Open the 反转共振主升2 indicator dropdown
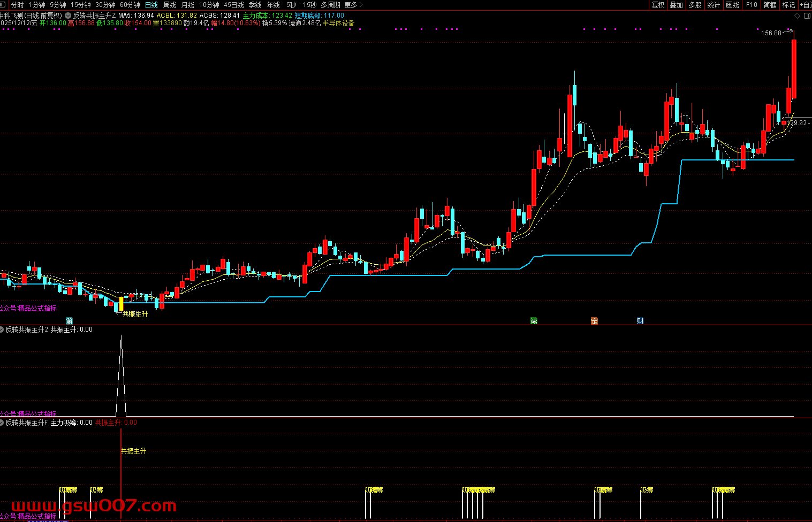The image size is (812, 522). pyautogui.click(x=2, y=329)
